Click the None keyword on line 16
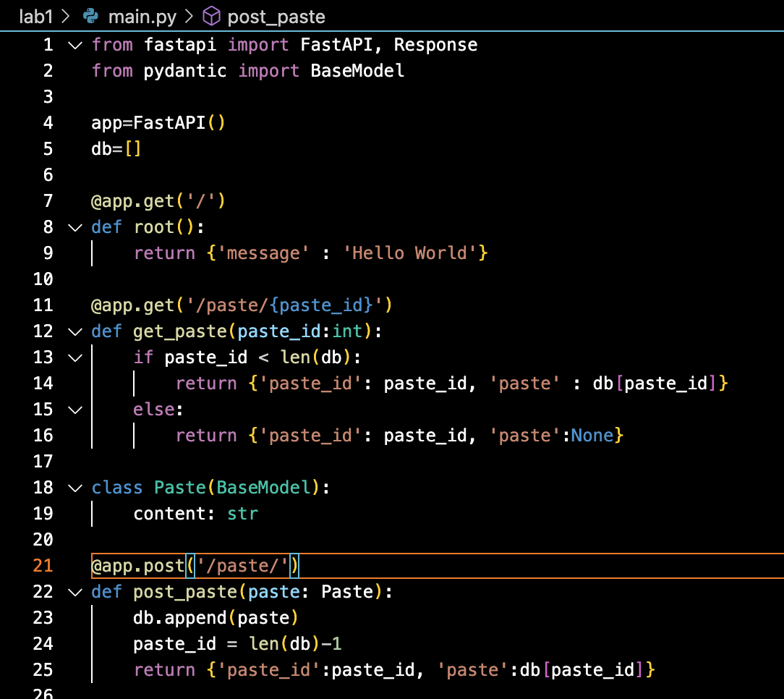This screenshot has width=784, height=699. (592, 436)
